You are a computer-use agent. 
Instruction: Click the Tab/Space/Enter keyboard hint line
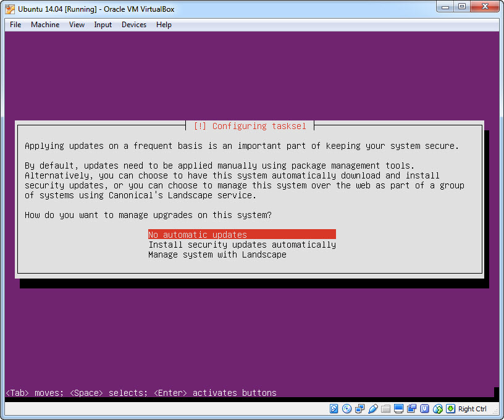pyautogui.click(x=141, y=393)
